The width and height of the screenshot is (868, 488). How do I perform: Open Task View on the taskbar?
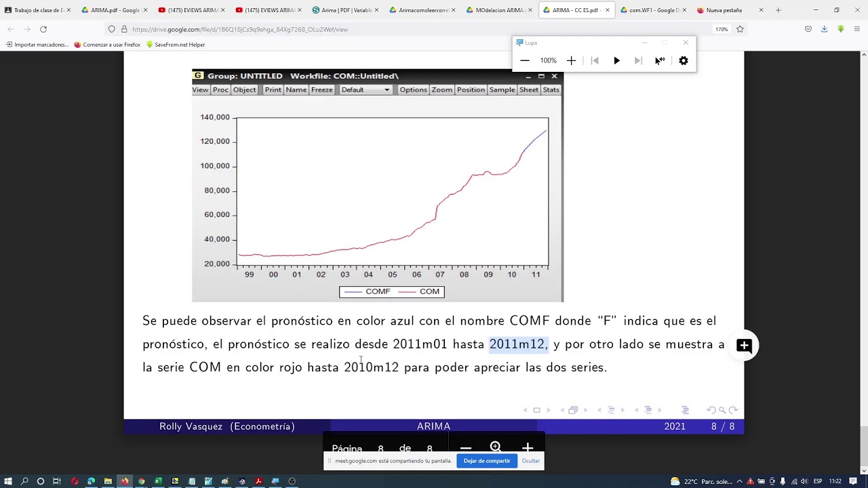click(57, 481)
